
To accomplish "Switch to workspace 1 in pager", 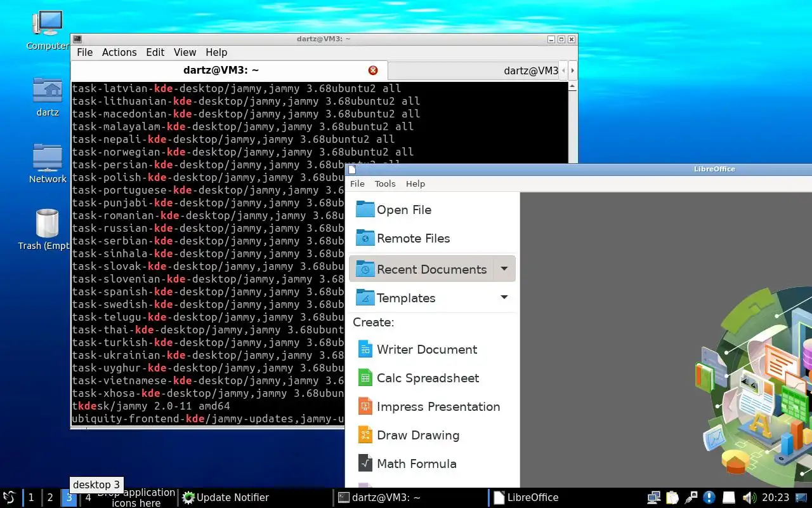I will (31, 498).
